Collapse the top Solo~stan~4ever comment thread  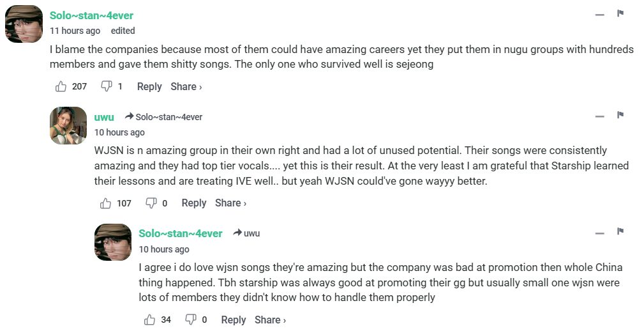(x=600, y=15)
